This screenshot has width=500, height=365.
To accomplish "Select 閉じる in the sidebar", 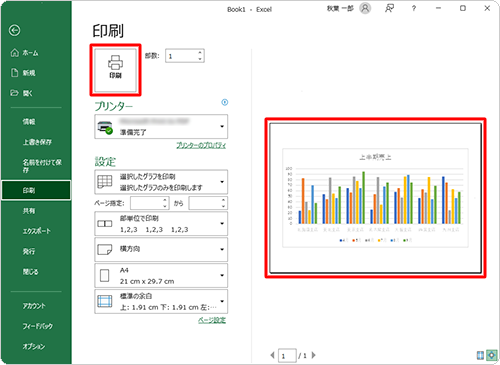I will point(36,272).
